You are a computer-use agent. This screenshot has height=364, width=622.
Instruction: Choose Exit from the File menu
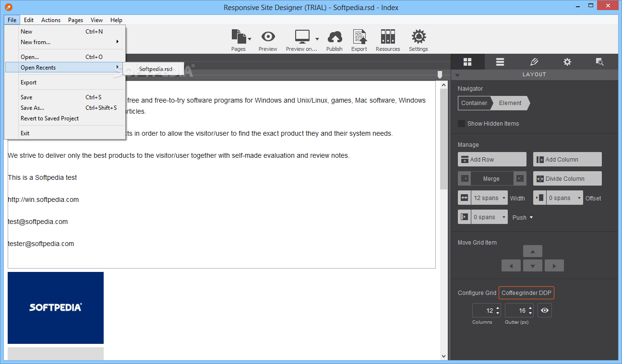click(x=66, y=133)
